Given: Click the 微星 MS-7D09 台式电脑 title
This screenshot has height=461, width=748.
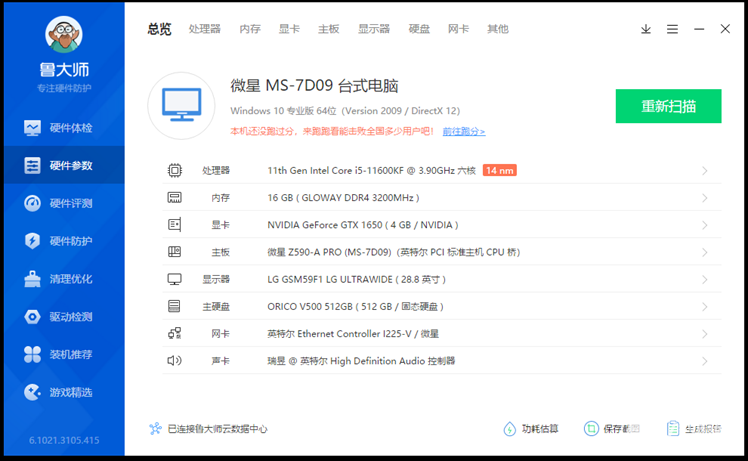Looking at the screenshot, I should (314, 86).
